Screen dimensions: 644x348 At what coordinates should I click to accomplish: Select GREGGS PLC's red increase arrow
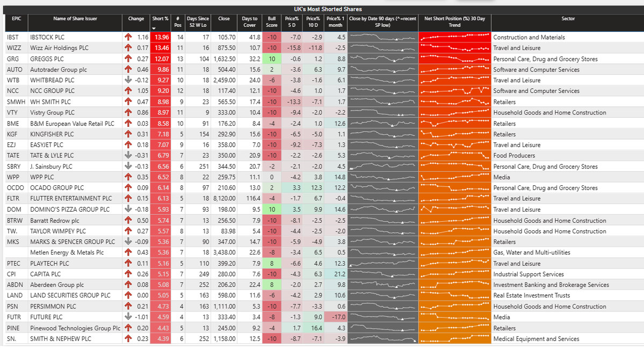click(x=129, y=59)
